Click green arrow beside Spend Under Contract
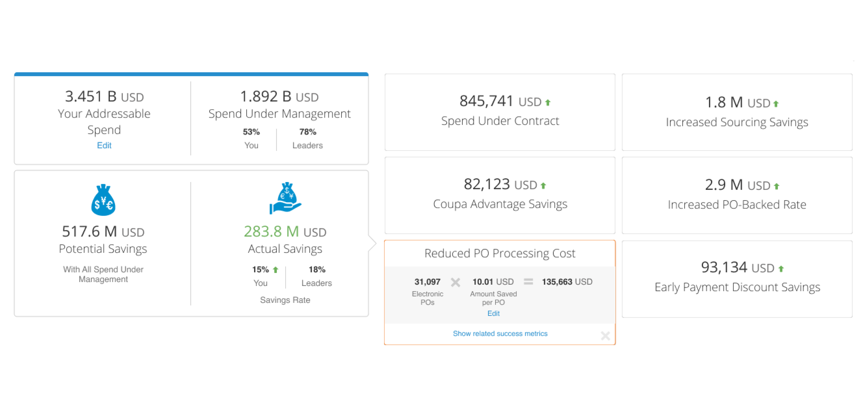The image size is (868, 398). click(548, 102)
